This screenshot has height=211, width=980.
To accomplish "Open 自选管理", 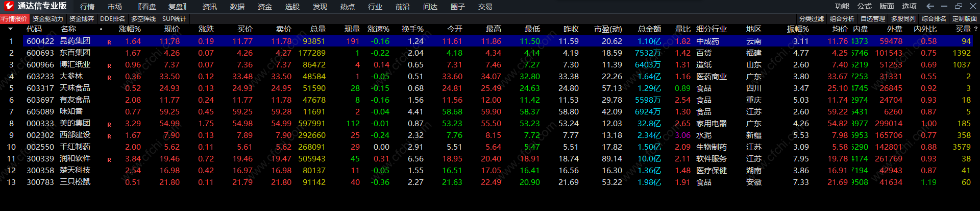I will (x=873, y=19).
